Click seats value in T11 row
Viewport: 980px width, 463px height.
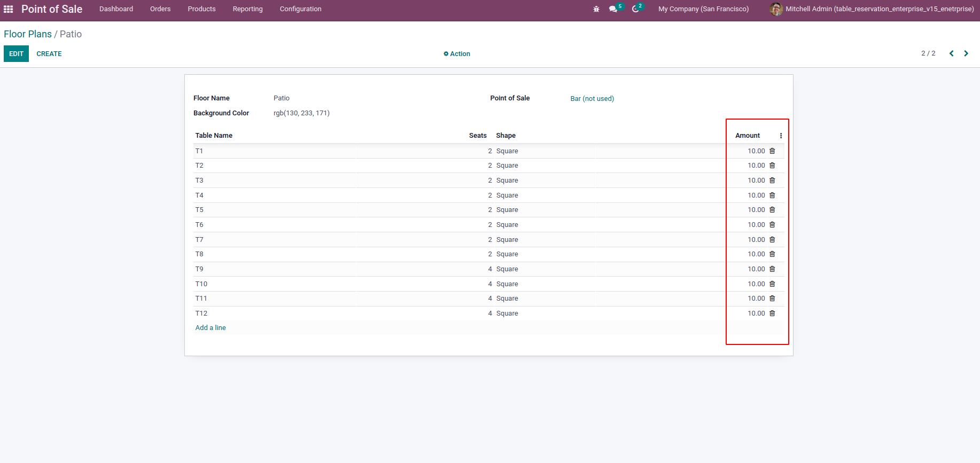click(x=490, y=299)
